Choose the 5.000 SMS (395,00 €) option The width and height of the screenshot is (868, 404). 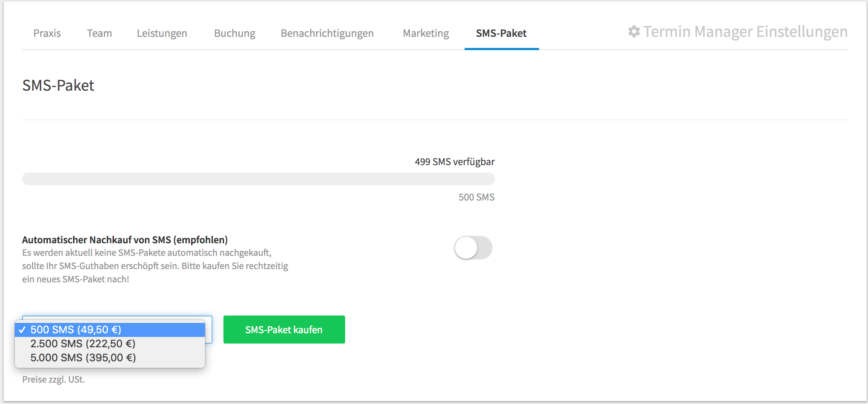click(x=110, y=358)
